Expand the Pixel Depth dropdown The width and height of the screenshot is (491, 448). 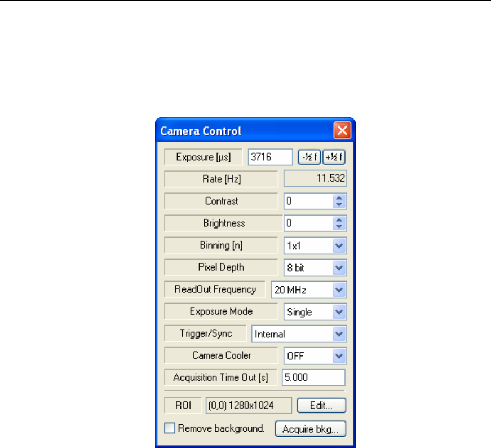point(339,267)
